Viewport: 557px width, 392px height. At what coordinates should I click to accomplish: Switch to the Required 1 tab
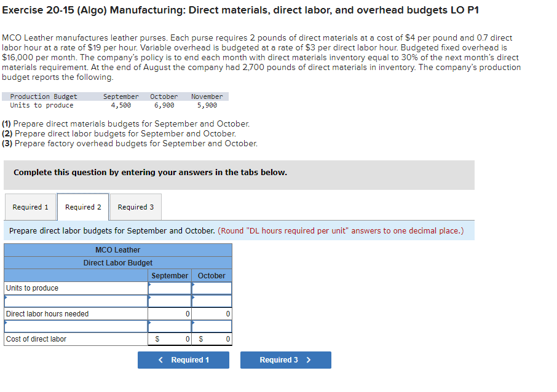pyautogui.click(x=30, y=207)
